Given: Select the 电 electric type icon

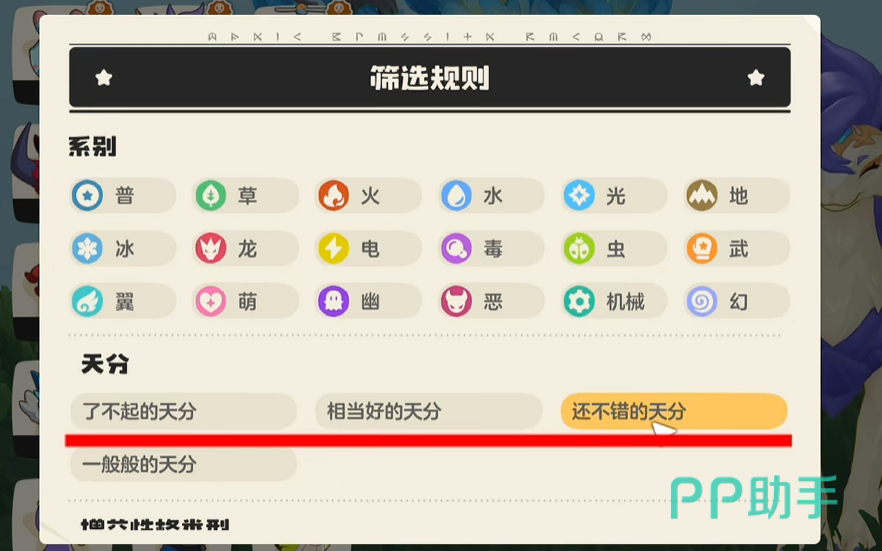Looking at the screenshot, I should (334, 249).
